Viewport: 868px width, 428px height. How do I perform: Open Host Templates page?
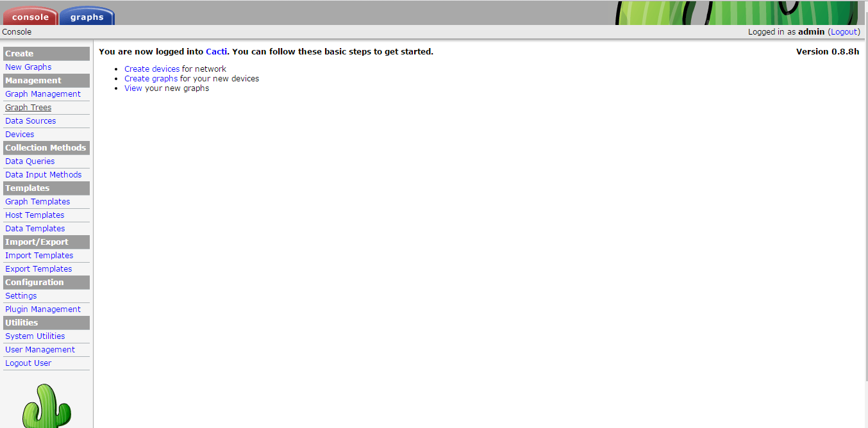pyautogui.click(x=35, y=215)
